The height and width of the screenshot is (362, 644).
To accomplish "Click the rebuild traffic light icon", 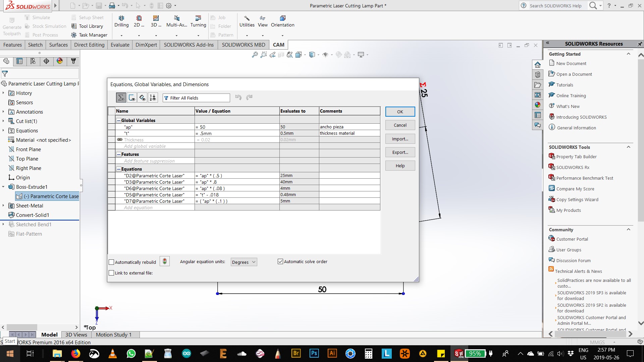I will click(x=165, y=261).
